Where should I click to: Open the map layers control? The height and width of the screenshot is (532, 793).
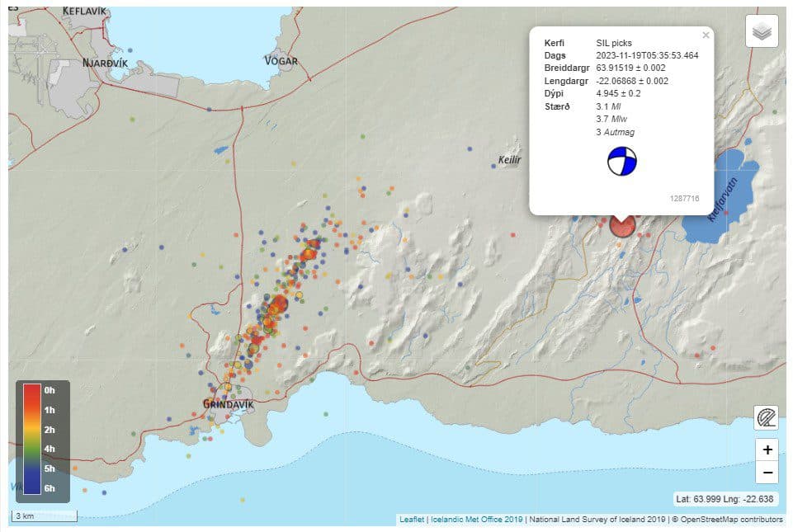click(x=762, y=32)
